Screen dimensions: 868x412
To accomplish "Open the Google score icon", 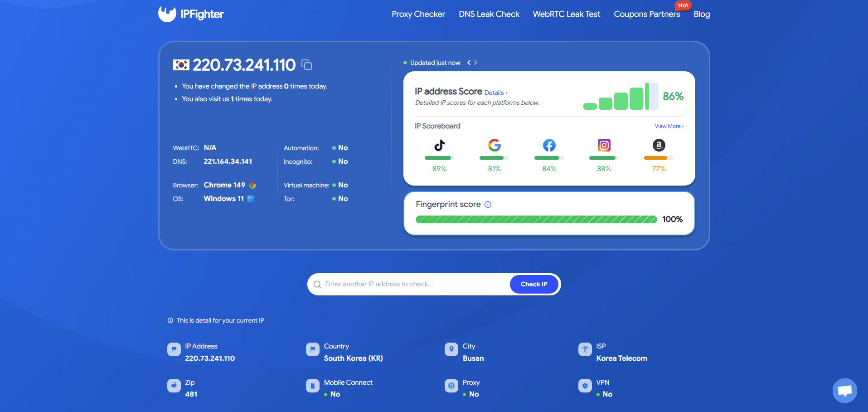I will pos(495,145).
